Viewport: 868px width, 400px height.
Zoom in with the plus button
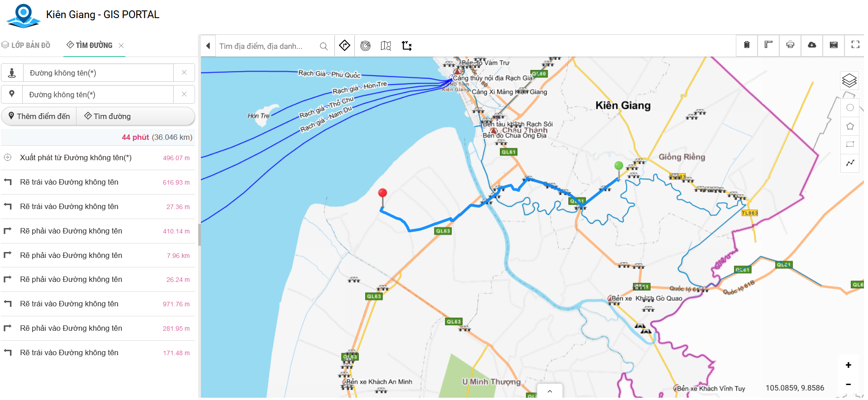(849, 365)
